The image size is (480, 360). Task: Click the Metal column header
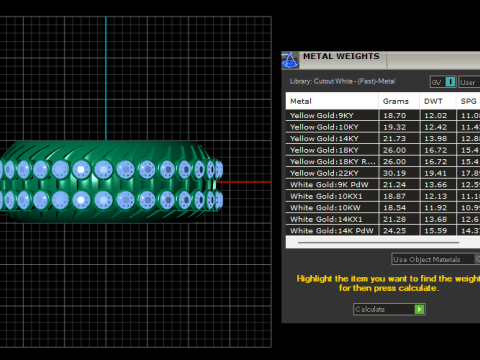(x=332, y=101)
